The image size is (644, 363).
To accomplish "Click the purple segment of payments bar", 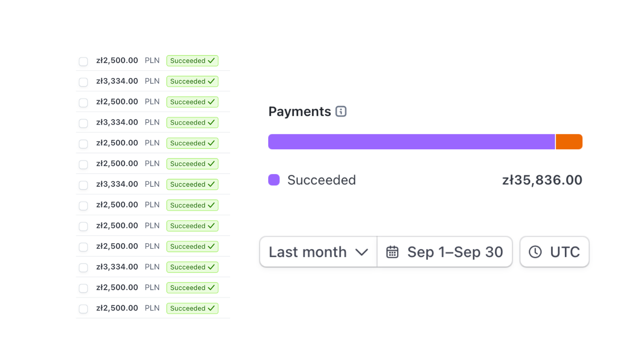I will coord(412,142).
